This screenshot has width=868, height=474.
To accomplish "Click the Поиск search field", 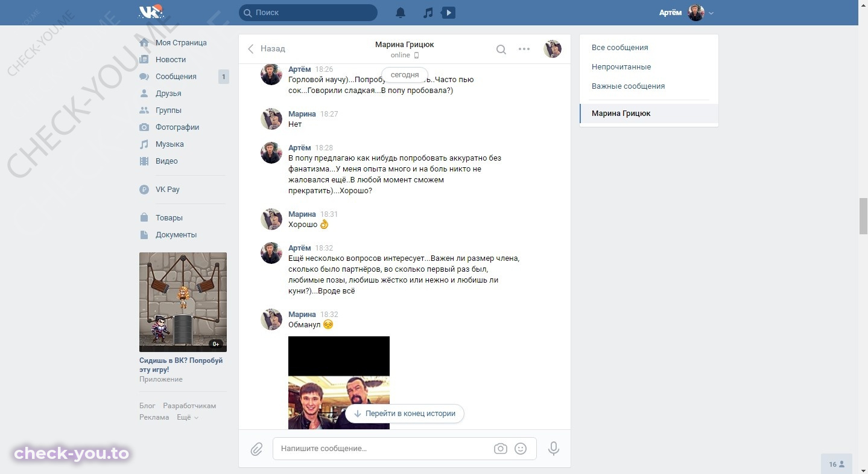I will [308, 13].
